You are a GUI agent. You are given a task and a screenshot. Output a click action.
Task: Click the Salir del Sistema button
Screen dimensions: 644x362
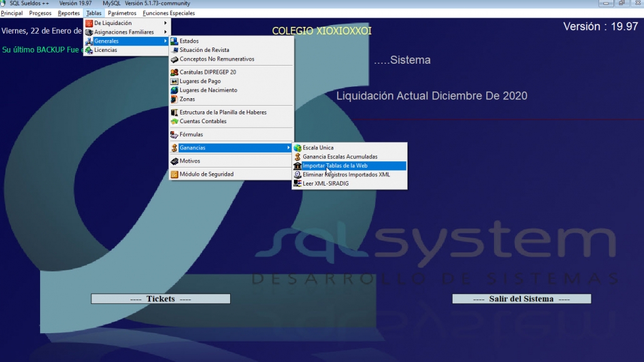click(x=521, y=299)
